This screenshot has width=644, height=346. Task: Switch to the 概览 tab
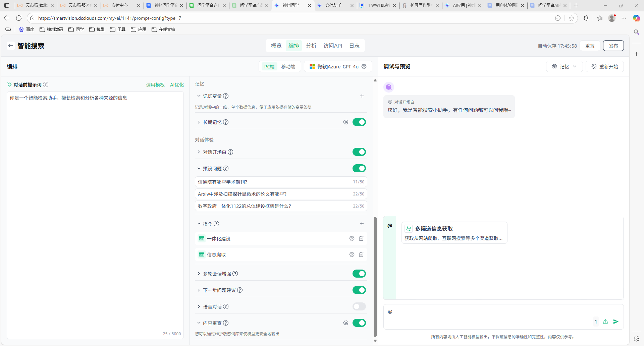[x=276, y=46]
